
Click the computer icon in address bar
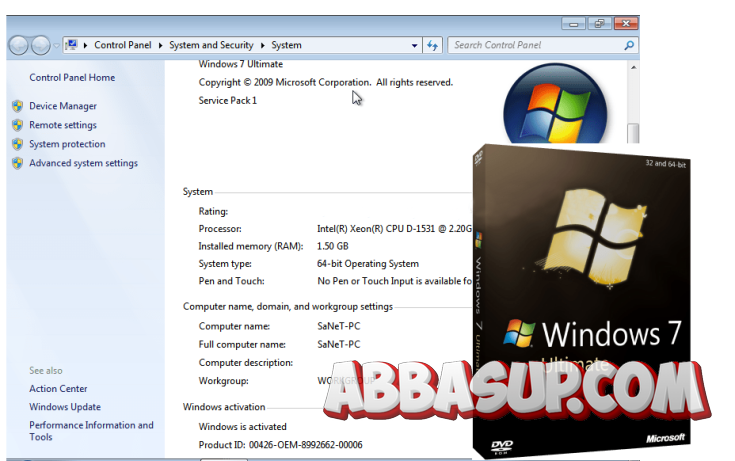tap(72, 45)
